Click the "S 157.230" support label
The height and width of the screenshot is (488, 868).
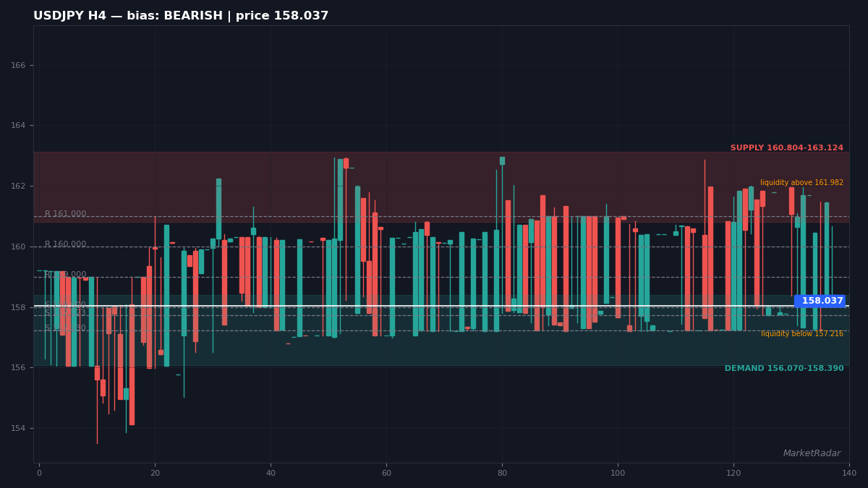click(x=65, y=328)
